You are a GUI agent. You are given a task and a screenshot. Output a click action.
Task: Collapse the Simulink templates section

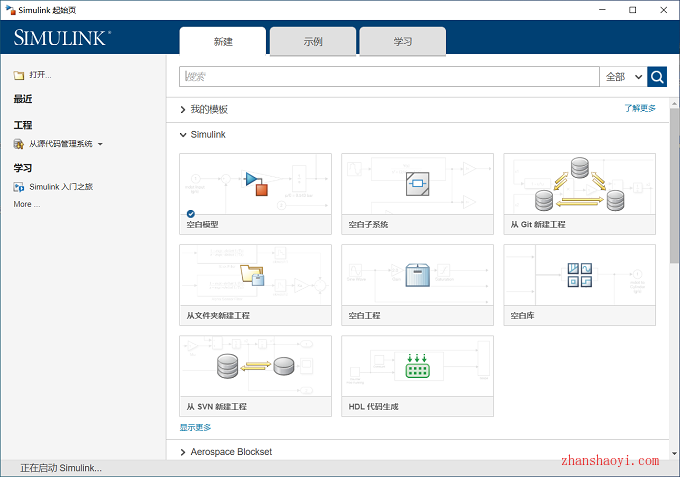click(183, 135)
